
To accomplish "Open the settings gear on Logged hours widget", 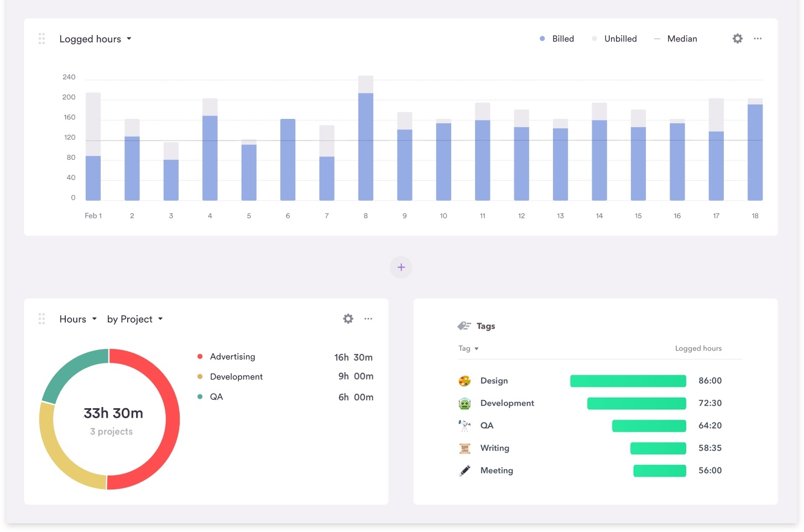I will pos(737,39).
